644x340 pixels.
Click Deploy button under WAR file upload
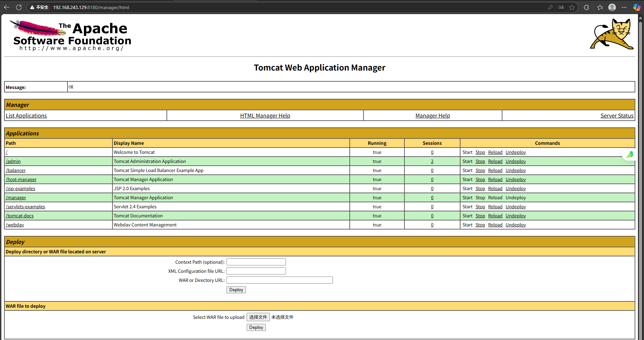click(256, 327)
